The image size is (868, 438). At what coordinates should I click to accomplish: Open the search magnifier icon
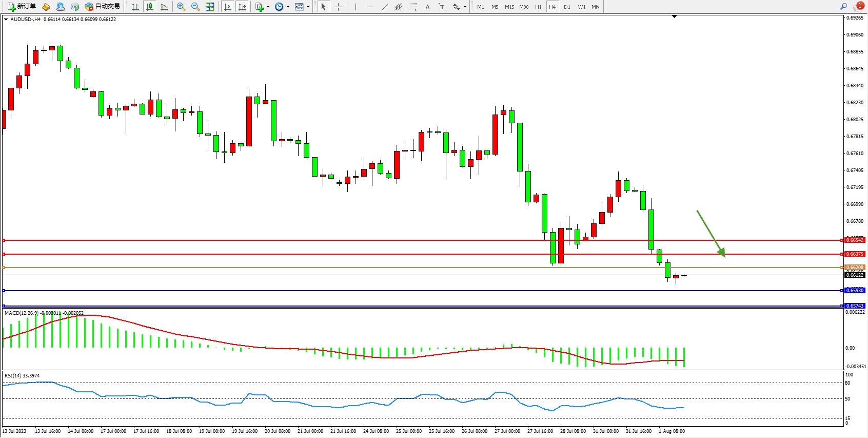tap(843, 7)
